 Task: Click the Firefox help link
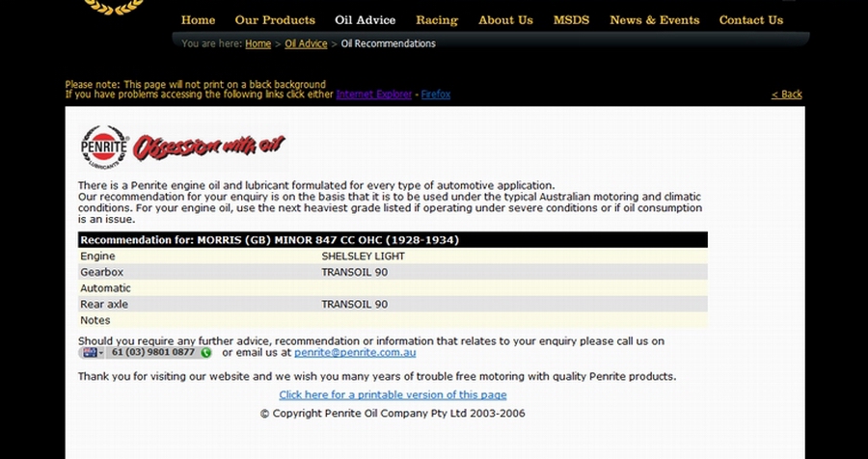436,94
